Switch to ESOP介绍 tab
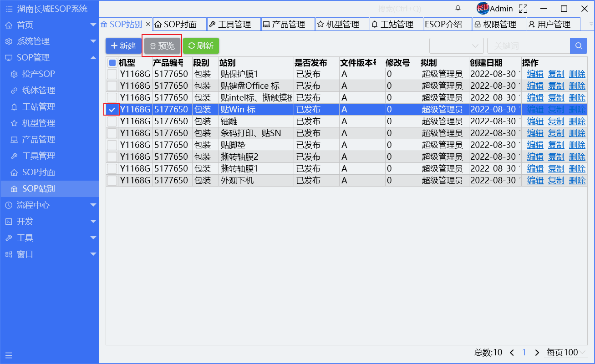 coord(448,24)
